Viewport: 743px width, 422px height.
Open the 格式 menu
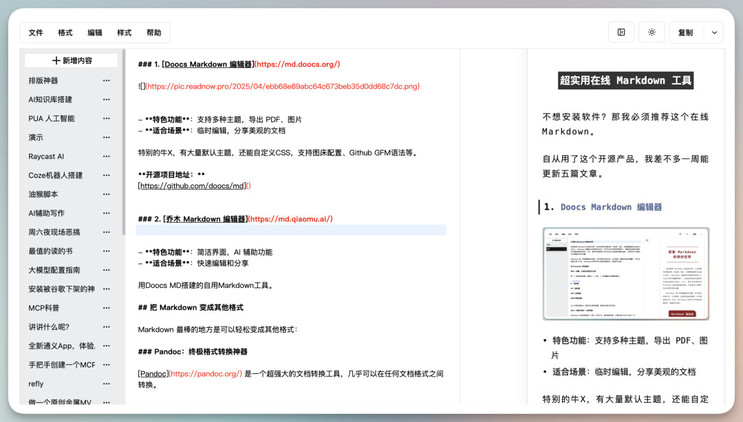click(65, 33)
